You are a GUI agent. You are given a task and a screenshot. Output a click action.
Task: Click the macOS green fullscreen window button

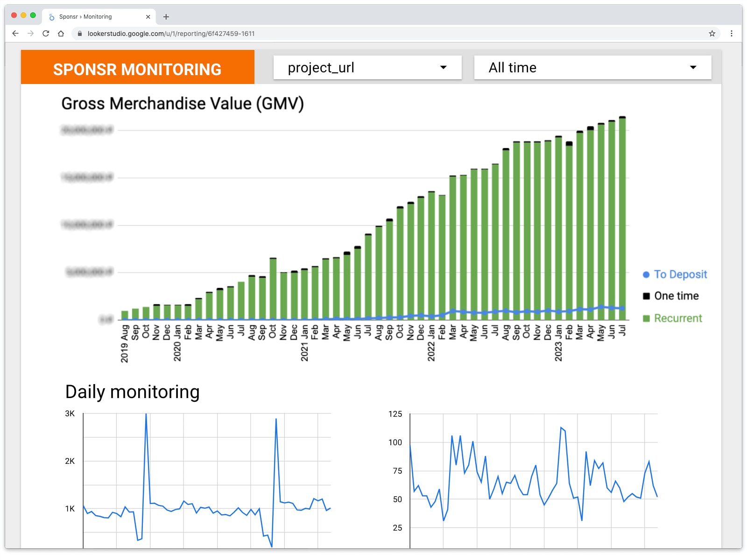[x=33, y=15]
